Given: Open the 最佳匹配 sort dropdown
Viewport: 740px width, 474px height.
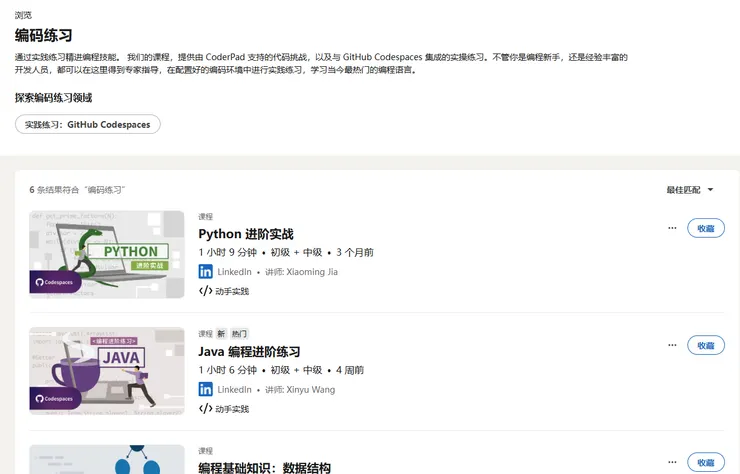Looking at the screenshot, I should [690, 190].
